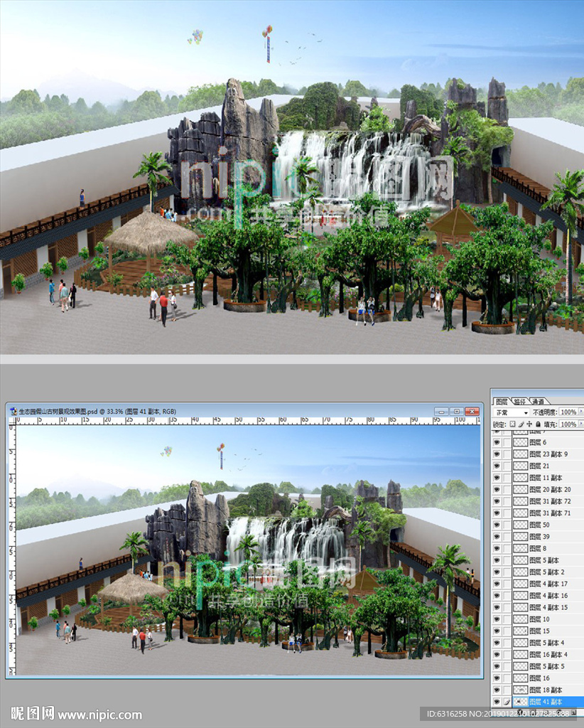Click the document title 生态园假山古树景观效果图.psd
This screenshot has width=584, height=728.
[58, 412]
